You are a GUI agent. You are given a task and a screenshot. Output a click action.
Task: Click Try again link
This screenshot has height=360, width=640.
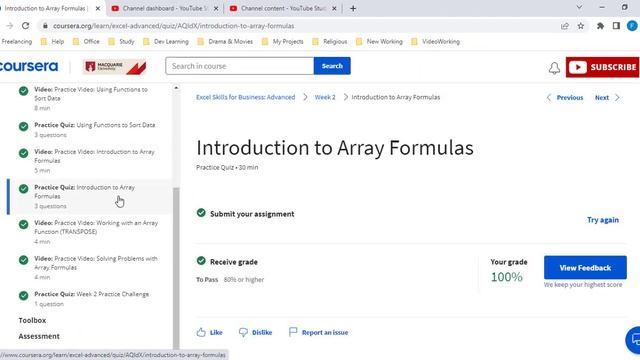click(603, 220)
